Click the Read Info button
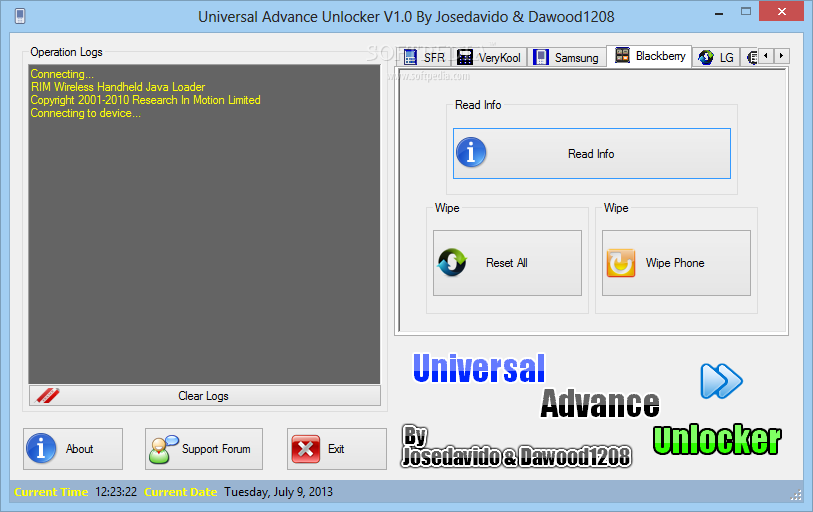The image size is (813, 512). point(592,154)
